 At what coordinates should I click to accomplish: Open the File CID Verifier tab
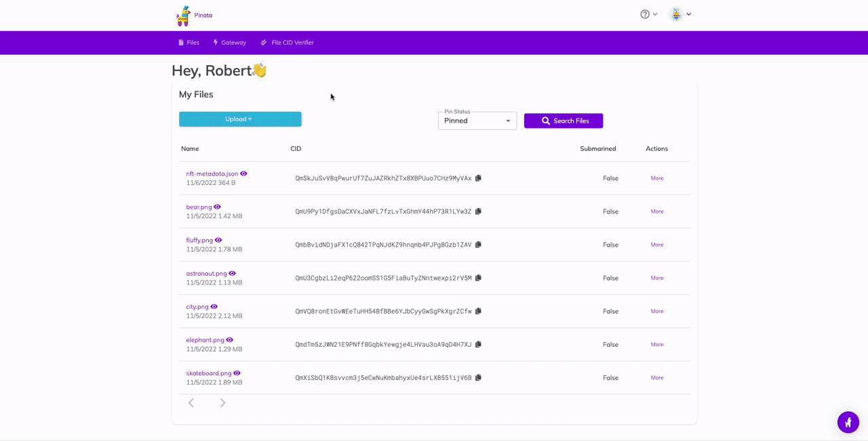coord(287,43)
